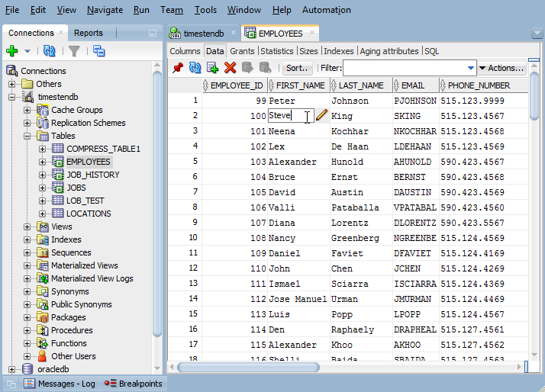
Task: Insert a new row in data grid
Action: 212,67
